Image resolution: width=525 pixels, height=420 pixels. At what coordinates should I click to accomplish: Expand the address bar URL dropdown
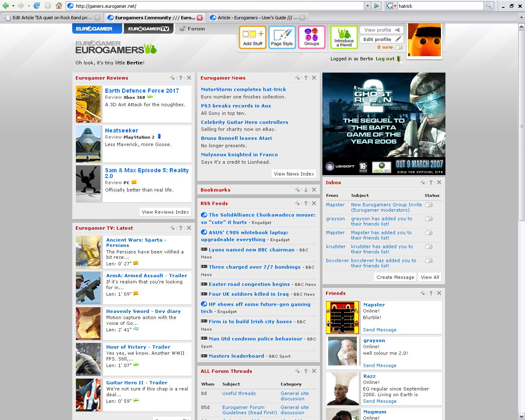click(x=367, y=6)
